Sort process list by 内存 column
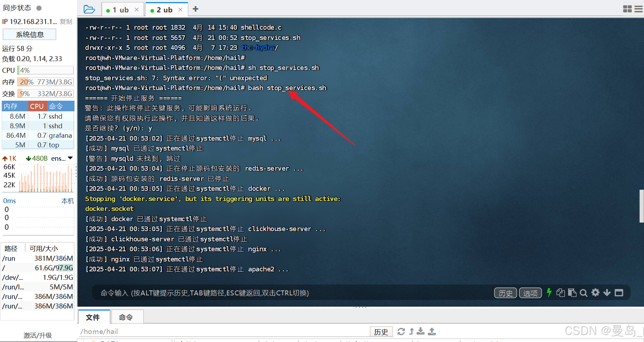This screenshot has width=644, height=342. pos(15,106)
